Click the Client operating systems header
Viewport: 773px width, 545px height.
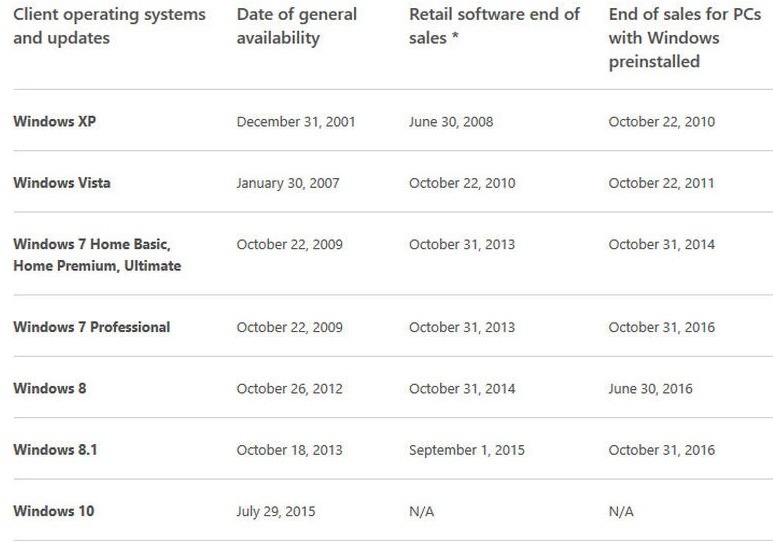pos(109,26)
